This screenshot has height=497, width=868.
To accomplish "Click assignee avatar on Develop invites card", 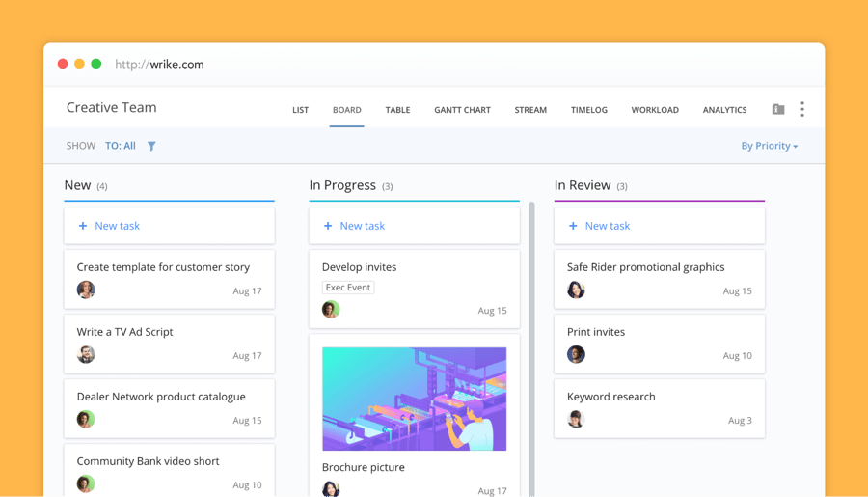I will coord(331,310).
